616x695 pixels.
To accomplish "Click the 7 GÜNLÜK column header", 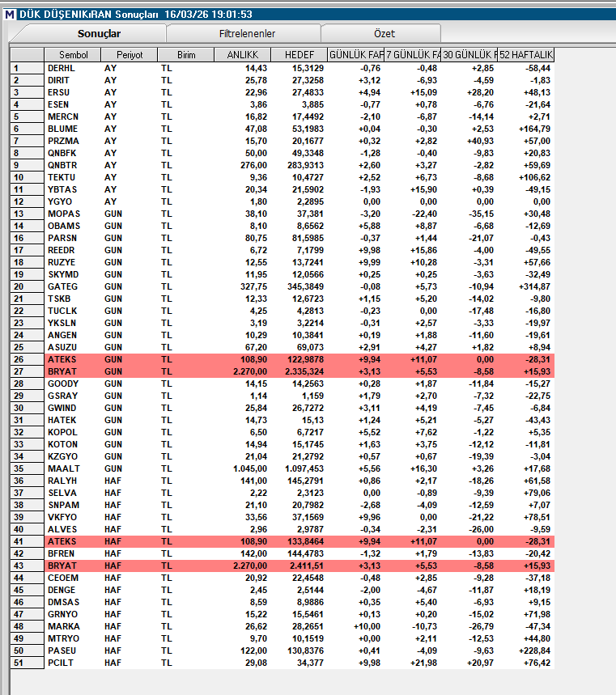I will click(x=413, y=55).
